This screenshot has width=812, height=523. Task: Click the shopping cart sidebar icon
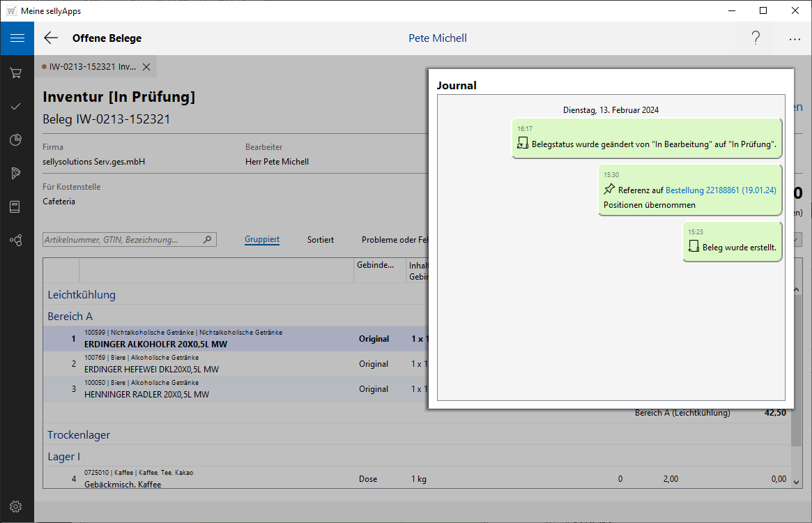16,73
